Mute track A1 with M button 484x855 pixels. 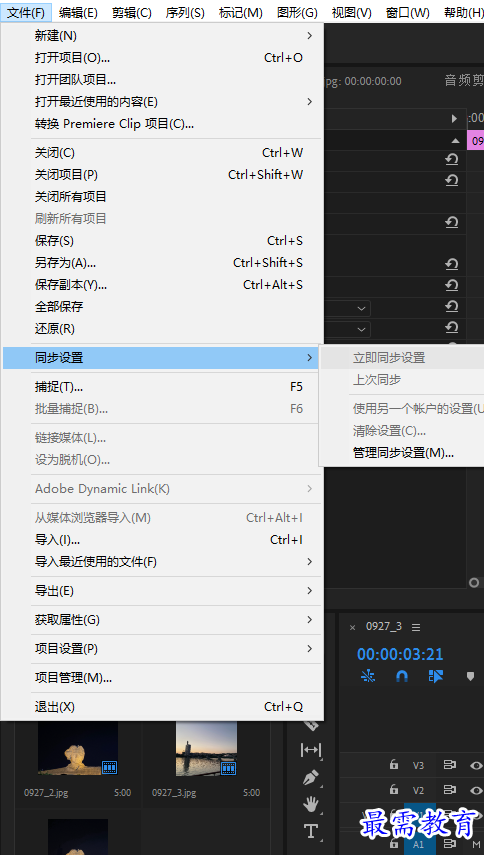[476, 844]
